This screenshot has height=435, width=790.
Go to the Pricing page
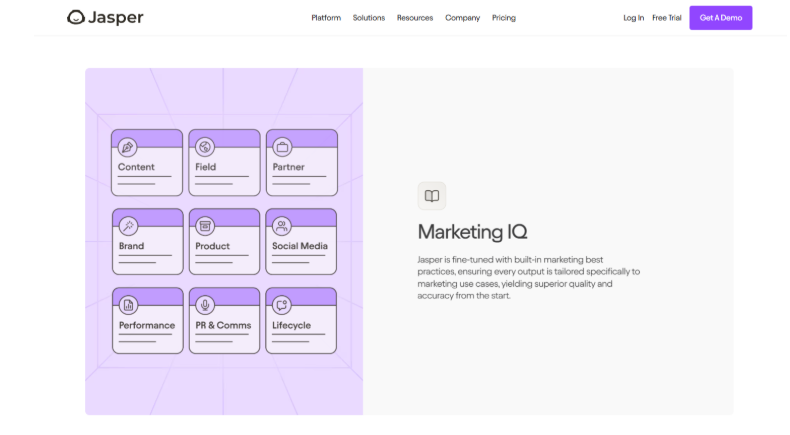tap(504, 18)
